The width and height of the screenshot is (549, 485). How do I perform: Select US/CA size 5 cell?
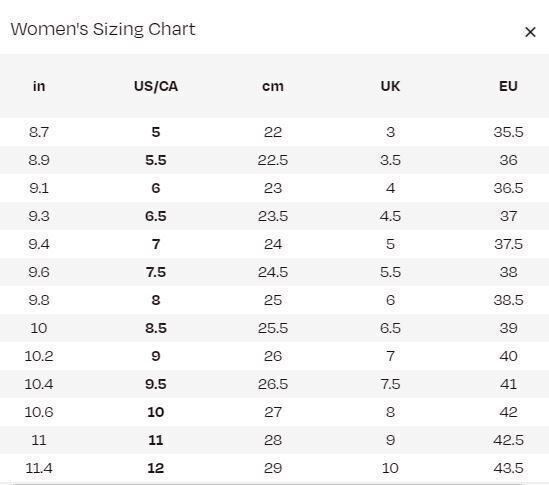click(156, 132)
